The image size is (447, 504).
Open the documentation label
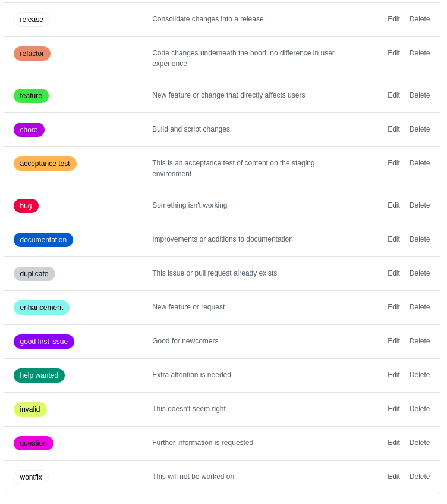(x=43, y=240)
